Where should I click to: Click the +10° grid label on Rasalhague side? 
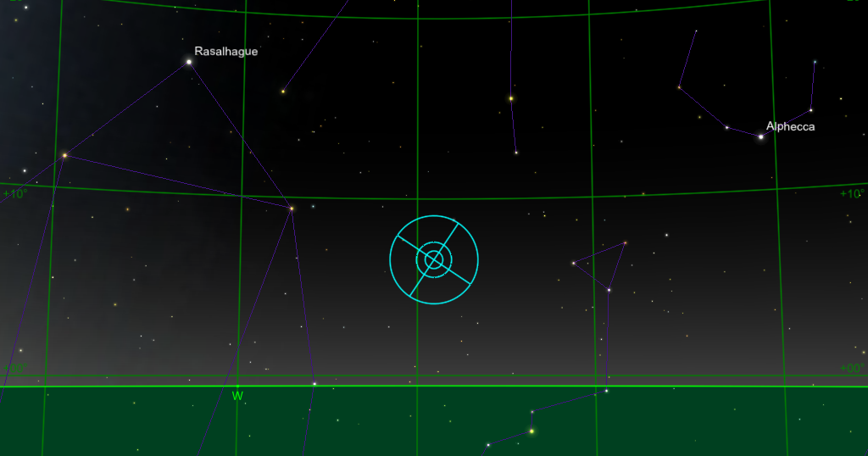click(x=15, y=194)
